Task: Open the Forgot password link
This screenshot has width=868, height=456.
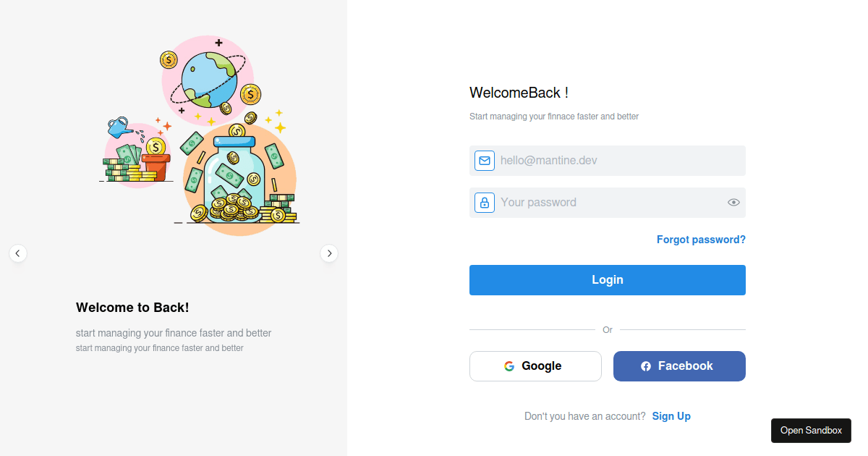Action: click(700, 239)
